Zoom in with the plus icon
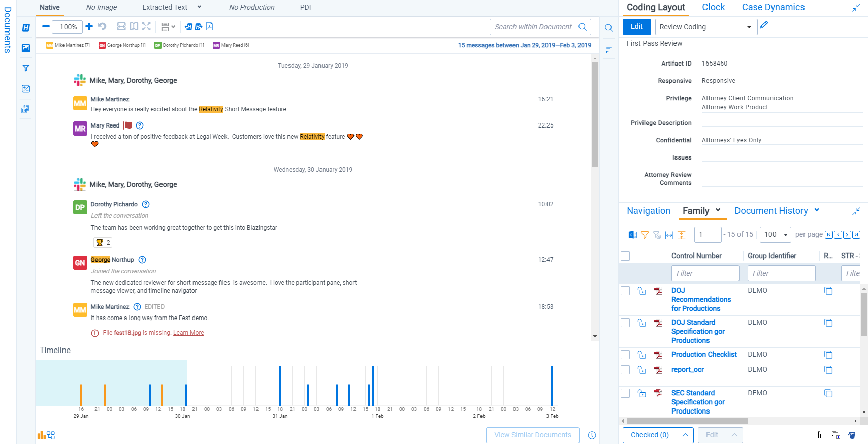The height and width of the screenshot is (444, 868). 89,26
